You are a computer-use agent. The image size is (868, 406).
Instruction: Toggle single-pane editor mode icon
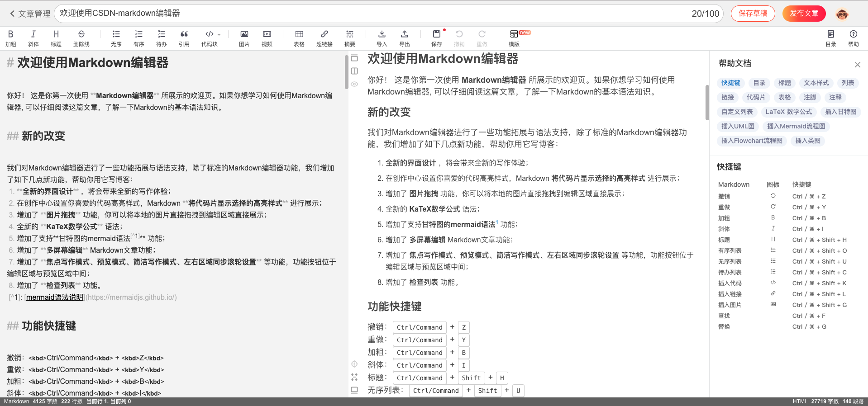(x=354, y=58)
